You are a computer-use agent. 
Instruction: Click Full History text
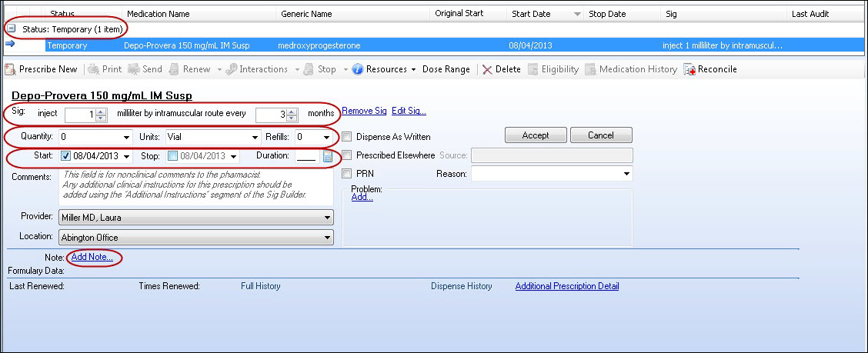coord(261,286)
